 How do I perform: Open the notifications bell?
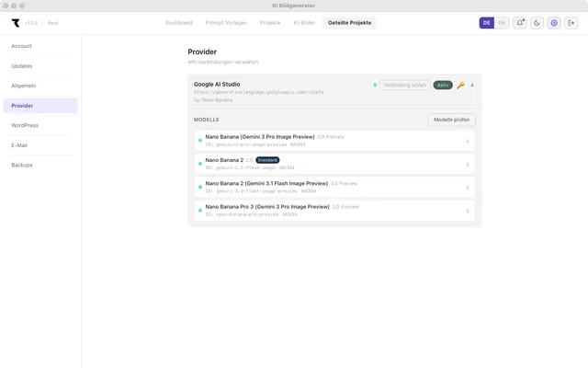(x=520, y=23)
